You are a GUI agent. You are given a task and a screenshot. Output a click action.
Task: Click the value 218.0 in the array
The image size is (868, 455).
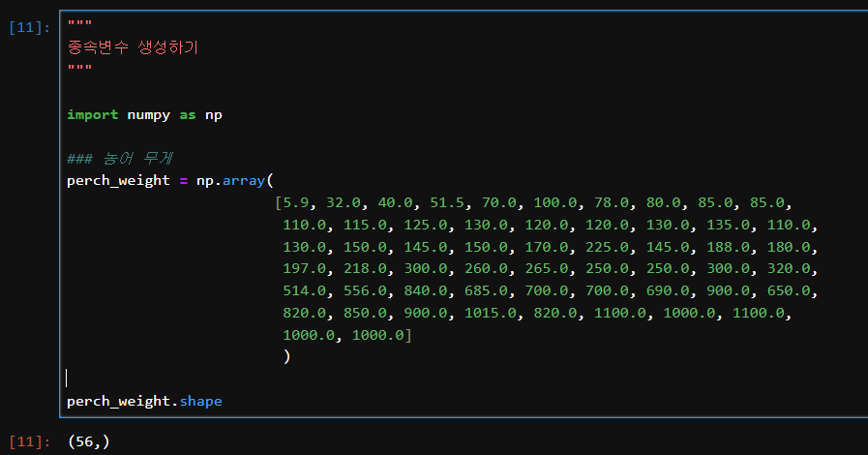[x=365, y=268]
